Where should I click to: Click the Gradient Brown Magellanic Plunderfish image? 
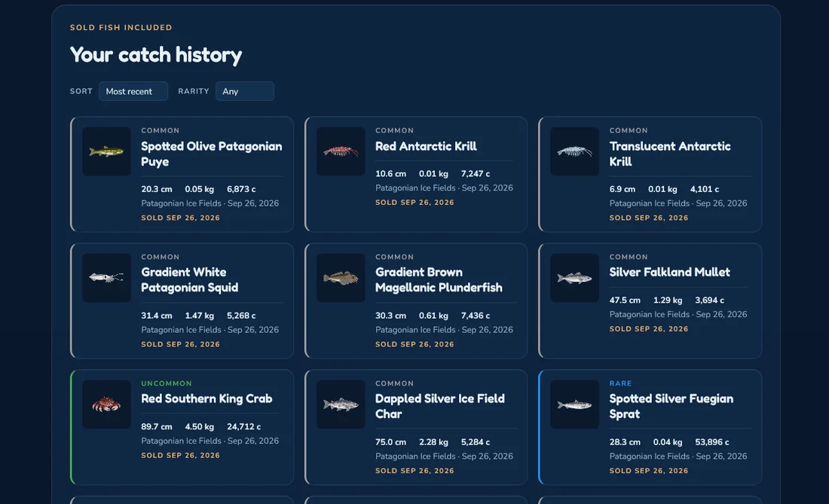coord(341,278)
